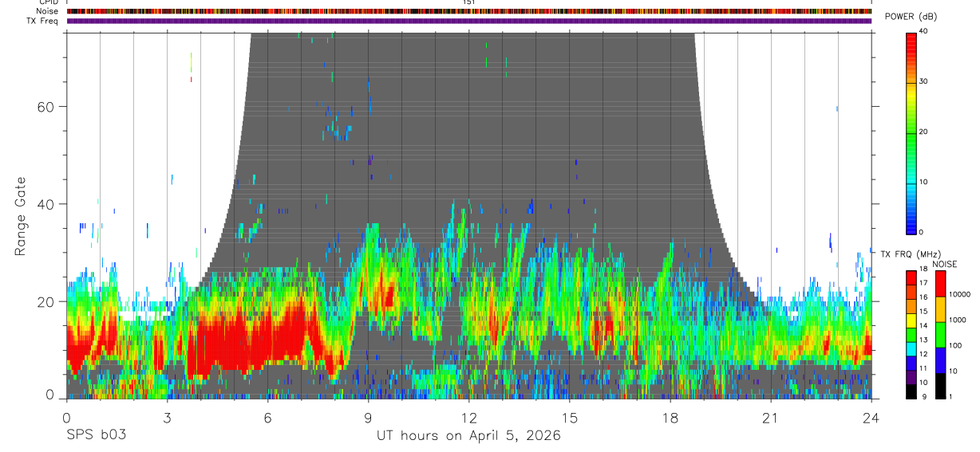This screenshot has height=452, width=980.
Task: Click the 10000 tick on NOISE legend
Action: point(959,295)
